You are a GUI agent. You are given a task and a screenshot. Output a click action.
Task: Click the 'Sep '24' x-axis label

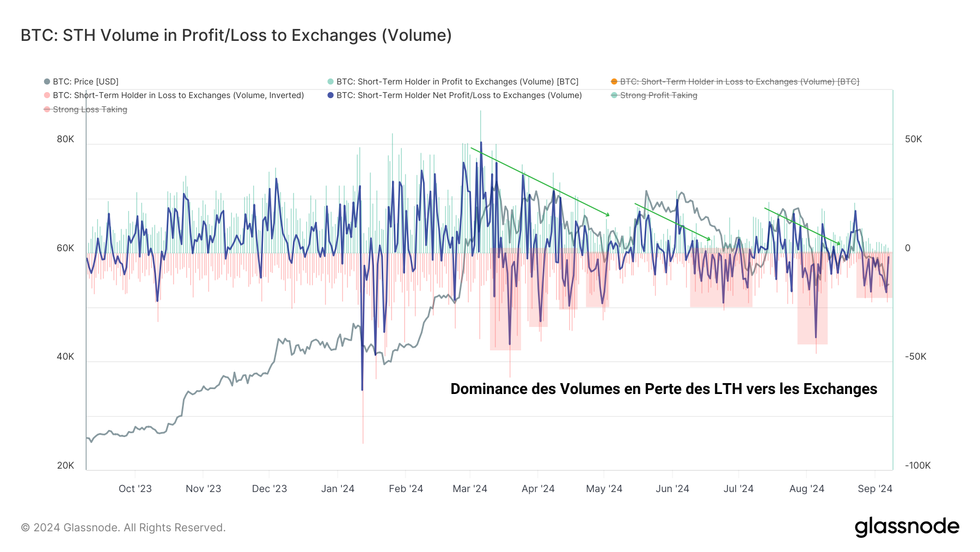coord(874,489)
